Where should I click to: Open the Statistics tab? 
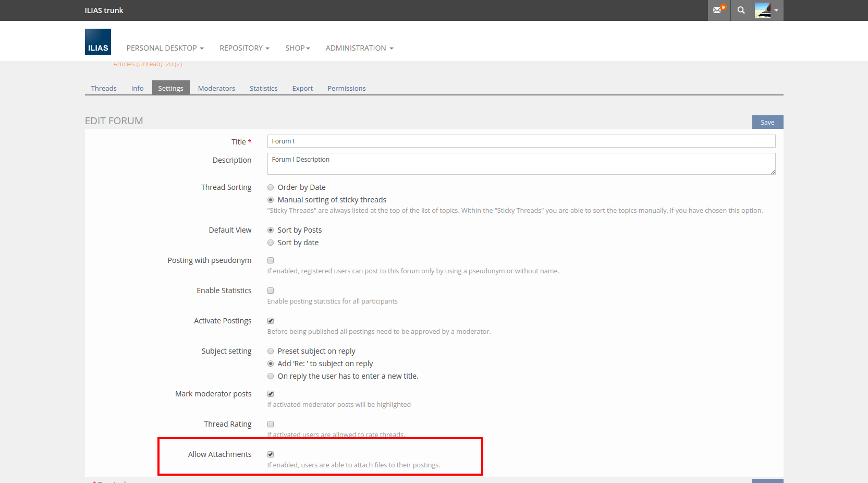point(263,88)
